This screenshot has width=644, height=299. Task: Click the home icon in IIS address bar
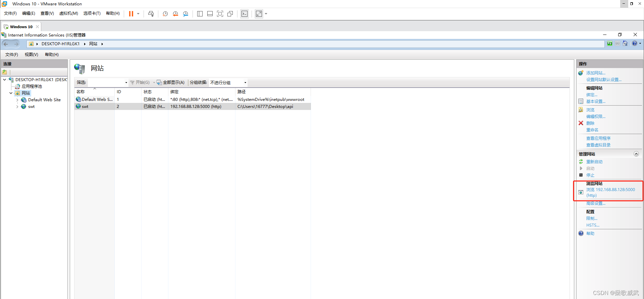click(625, 44)
